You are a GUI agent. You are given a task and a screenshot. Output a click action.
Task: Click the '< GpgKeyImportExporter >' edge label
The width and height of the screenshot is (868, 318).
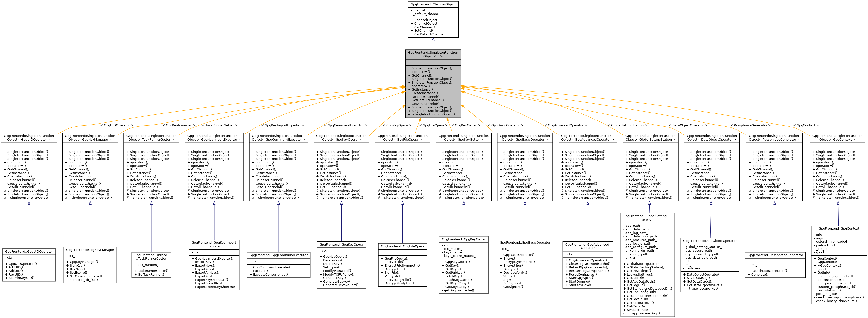click(282, 125)
